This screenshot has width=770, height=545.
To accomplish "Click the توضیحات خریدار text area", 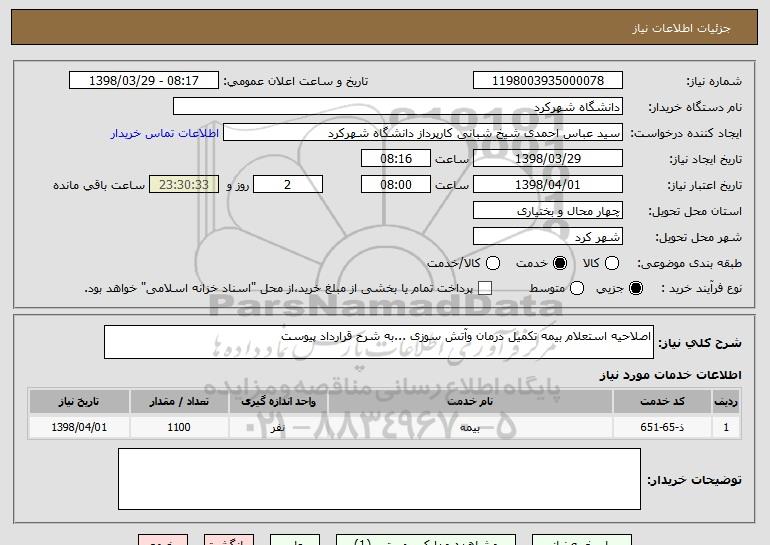I will (379, 479).
